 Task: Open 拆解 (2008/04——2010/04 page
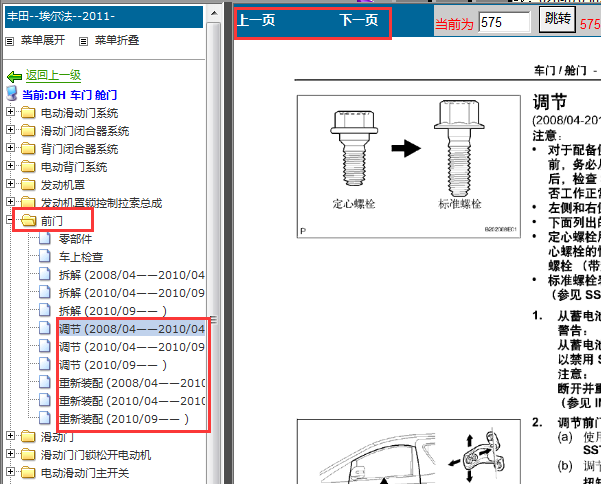[x=131, y=275]
